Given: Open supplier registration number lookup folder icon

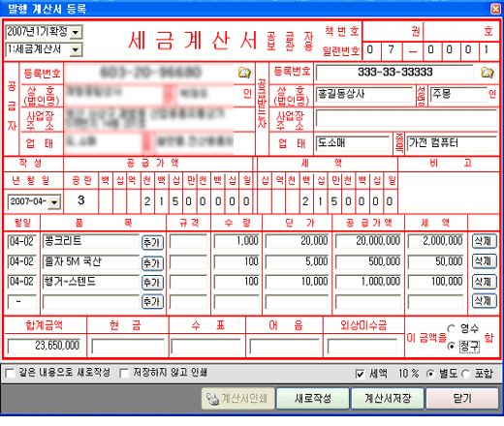Looking at the screenshot, I should click(244, 73).
